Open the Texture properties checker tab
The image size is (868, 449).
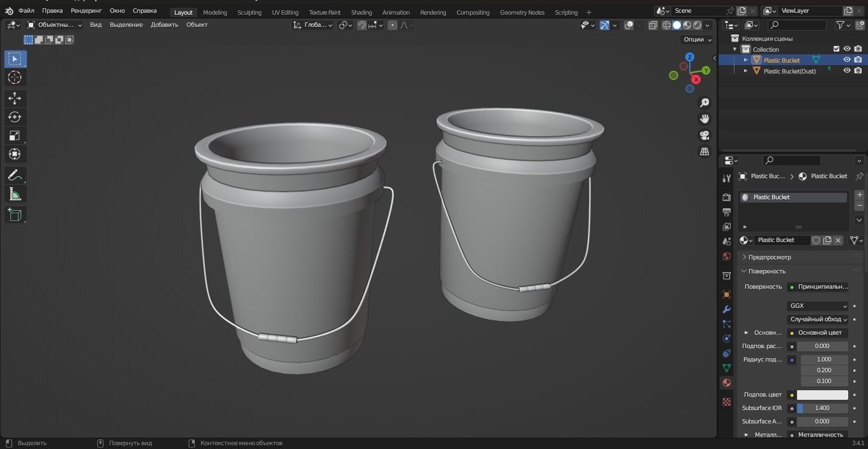[726, 402]
